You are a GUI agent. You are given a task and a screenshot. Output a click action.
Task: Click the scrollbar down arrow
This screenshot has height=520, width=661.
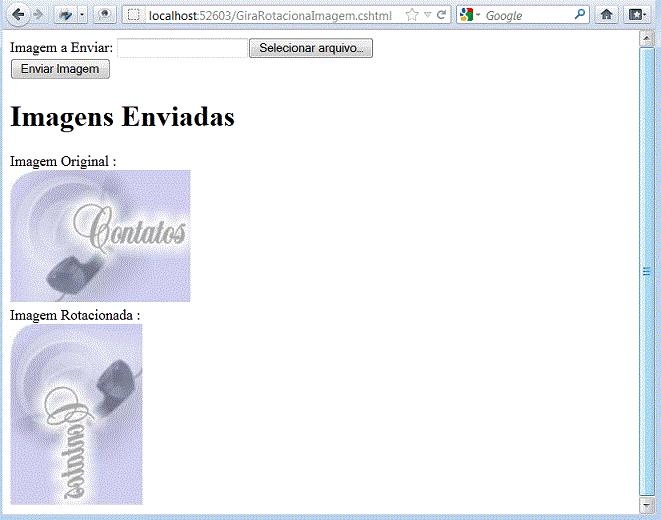pyautogui.click(x=647, y=505)
